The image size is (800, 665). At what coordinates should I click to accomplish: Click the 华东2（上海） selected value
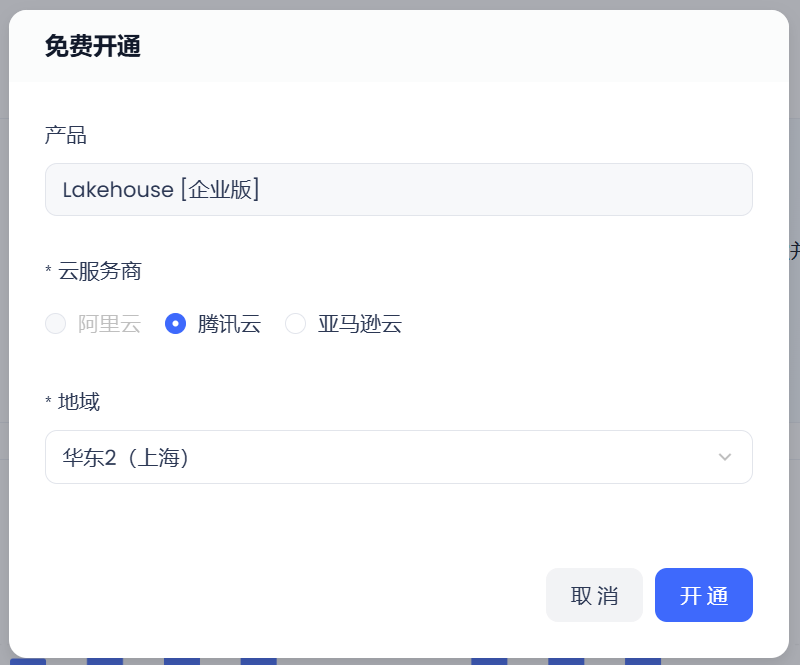tap(126, 457)
